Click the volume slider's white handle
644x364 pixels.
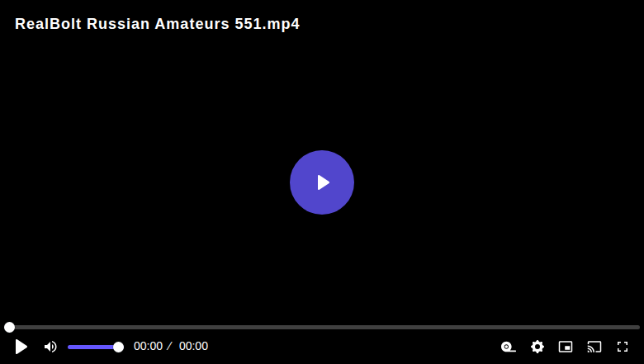point(118,347)
